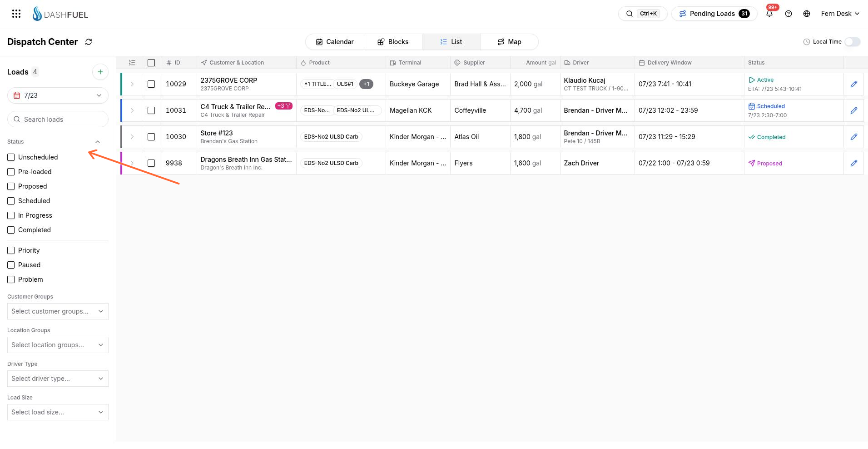Click driver Zach Driver cell
Image resolution: width=868 pixels, height=449 pixels.
[597, 163]
